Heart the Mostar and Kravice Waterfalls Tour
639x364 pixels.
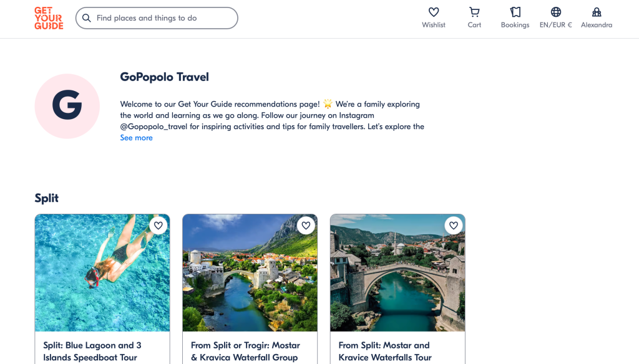click(x=454, y=226)
